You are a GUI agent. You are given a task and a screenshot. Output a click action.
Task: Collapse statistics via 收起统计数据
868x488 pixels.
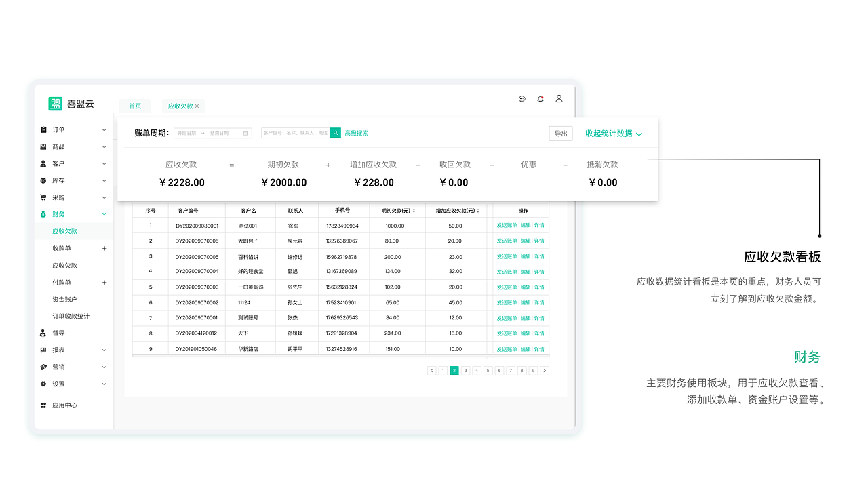tap(614, 134)
